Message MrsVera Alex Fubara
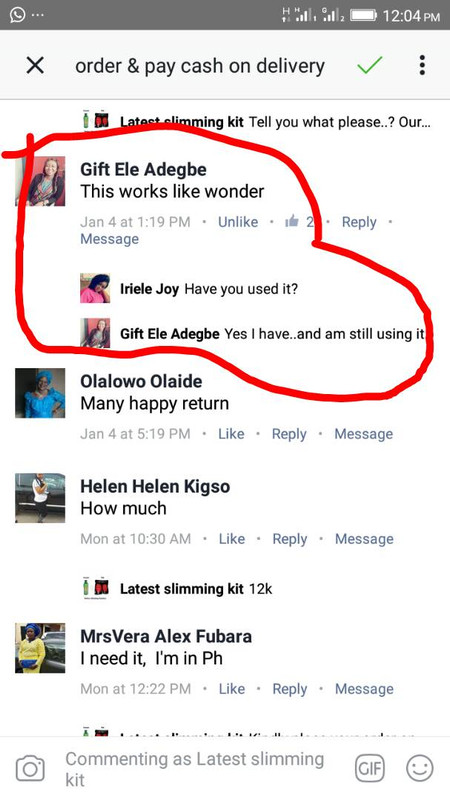The width and height of the screenshot is (450, 800). point(364,689)
